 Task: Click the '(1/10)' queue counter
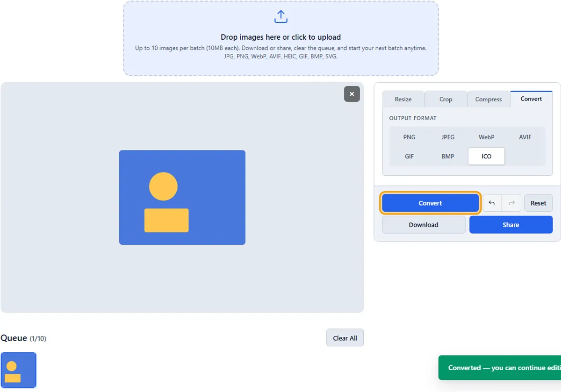[x=38, y=339]
